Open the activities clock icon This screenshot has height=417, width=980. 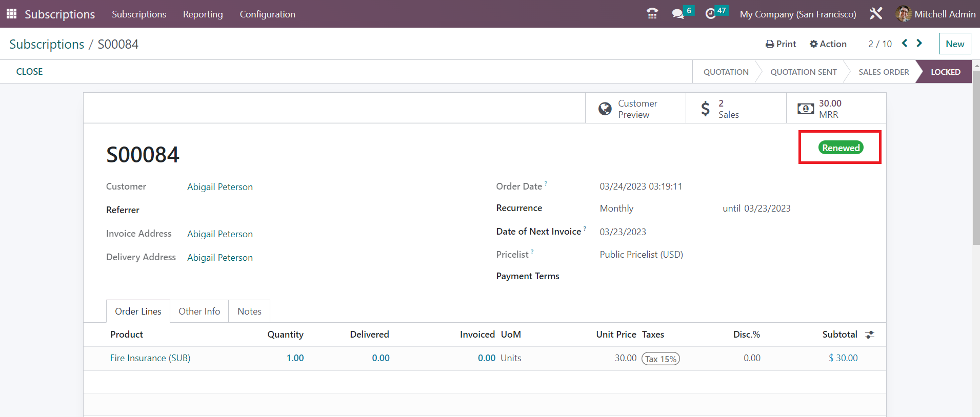click(710, 14)
